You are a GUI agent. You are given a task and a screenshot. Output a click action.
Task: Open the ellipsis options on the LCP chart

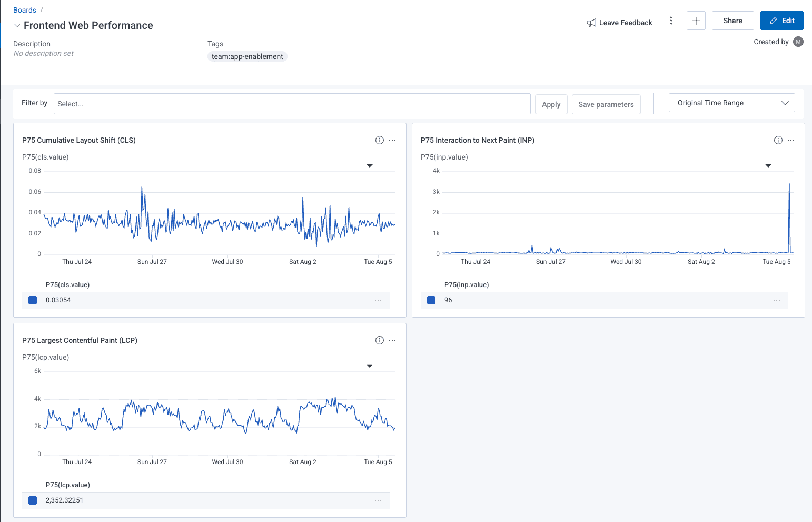392,340
